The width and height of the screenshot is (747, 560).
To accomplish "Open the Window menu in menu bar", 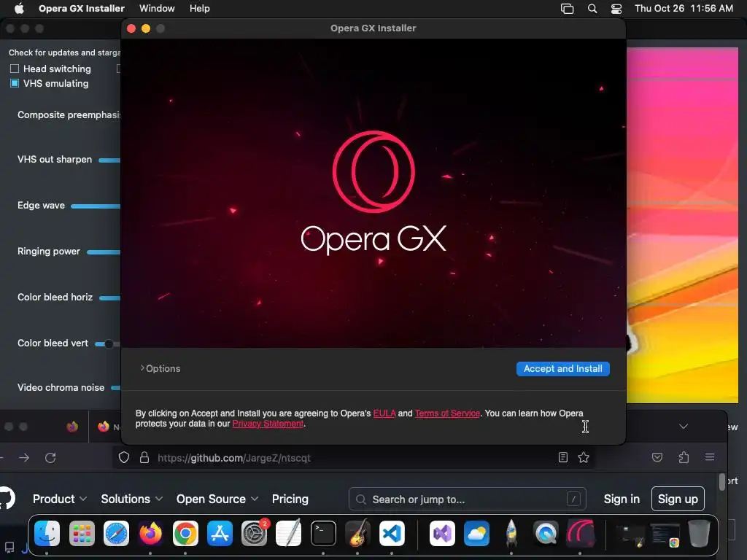I will point(157,9).
